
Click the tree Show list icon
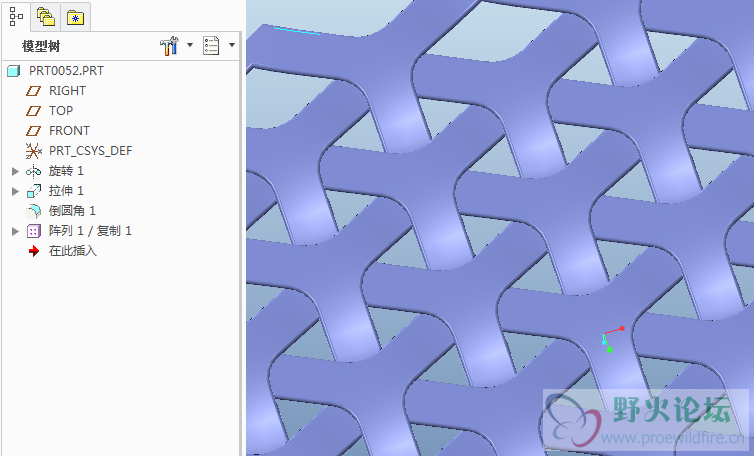coord(211,46)
